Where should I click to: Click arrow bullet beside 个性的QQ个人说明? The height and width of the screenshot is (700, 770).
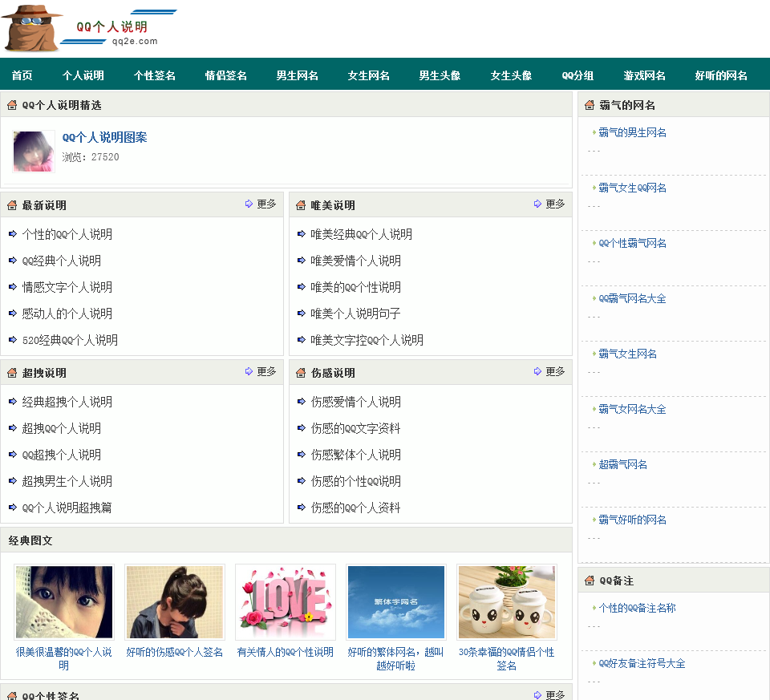click(13, 234)
